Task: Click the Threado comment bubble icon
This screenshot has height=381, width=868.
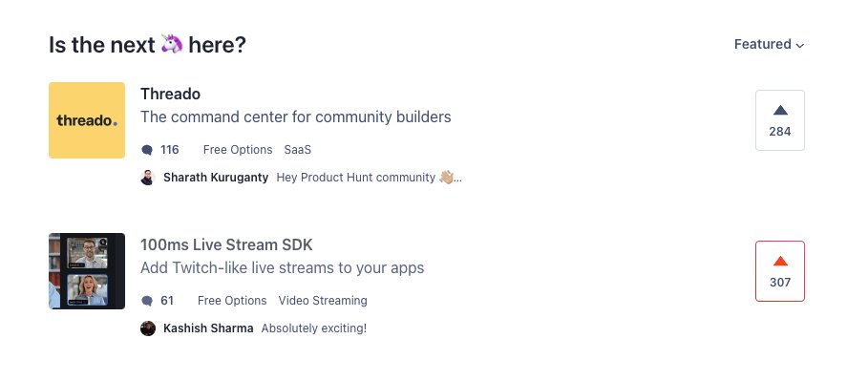Action: [147, 150]
